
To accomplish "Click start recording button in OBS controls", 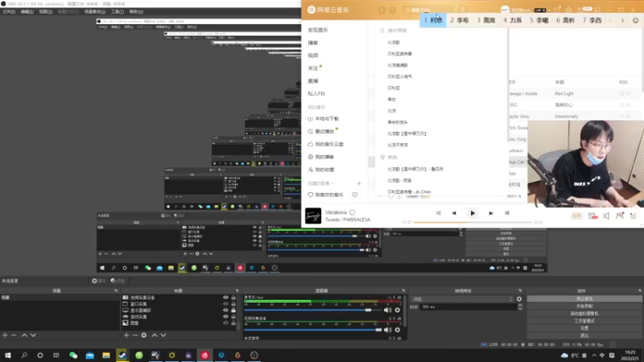I will click(x=584, y=306).
